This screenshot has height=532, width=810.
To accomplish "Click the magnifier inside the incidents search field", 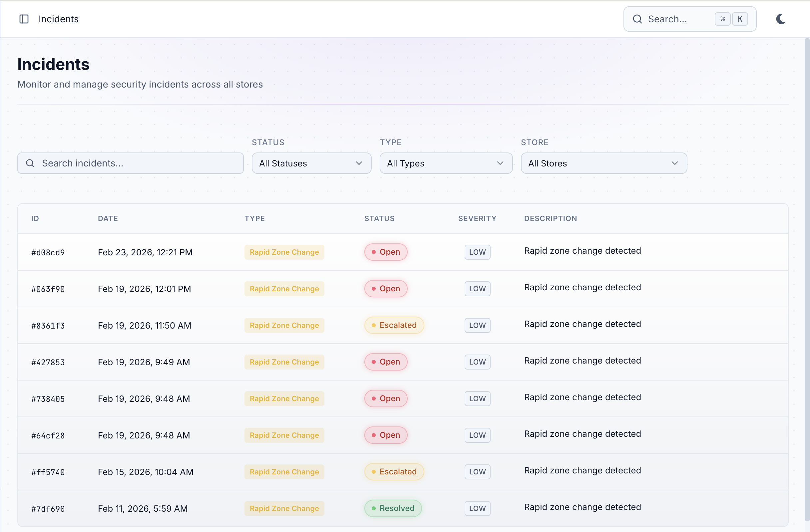I will click(30, 163).
